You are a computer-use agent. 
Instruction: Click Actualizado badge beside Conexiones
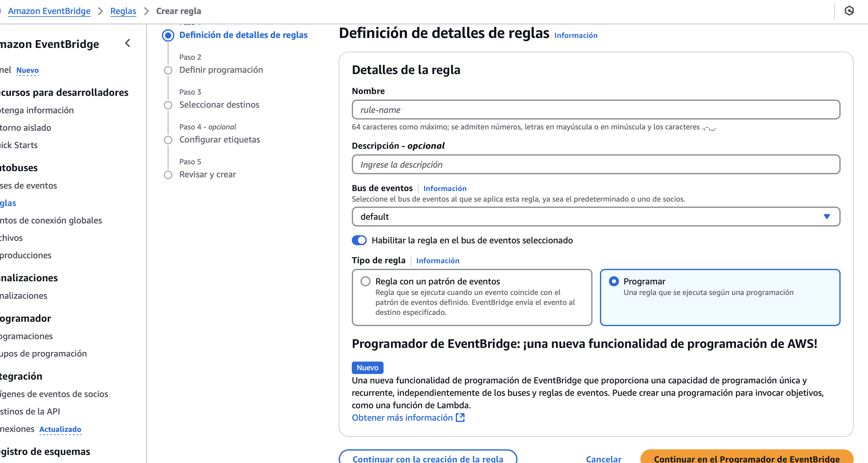[60, 430]
